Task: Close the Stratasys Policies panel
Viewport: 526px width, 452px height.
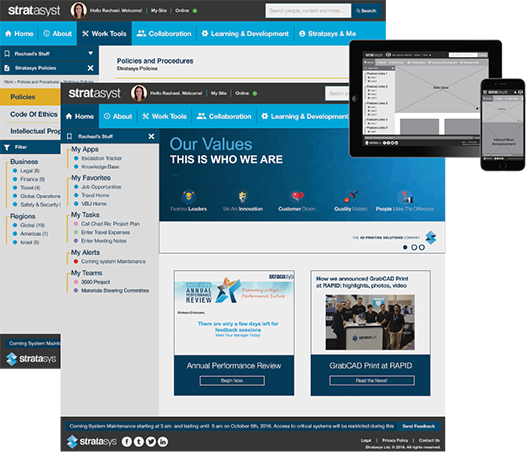Action: coord(91,68)
